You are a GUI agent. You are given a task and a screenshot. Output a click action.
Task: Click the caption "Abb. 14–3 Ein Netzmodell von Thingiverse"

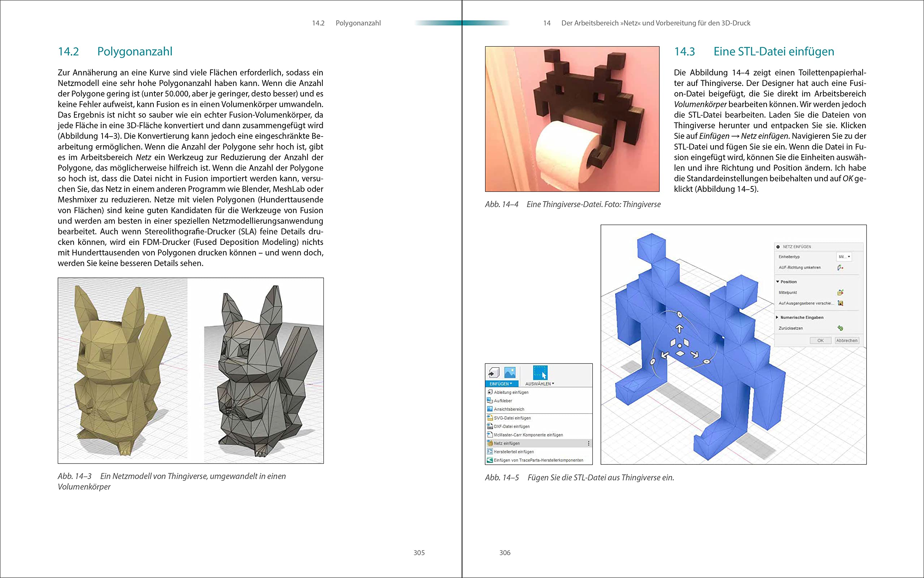[172, 481]
